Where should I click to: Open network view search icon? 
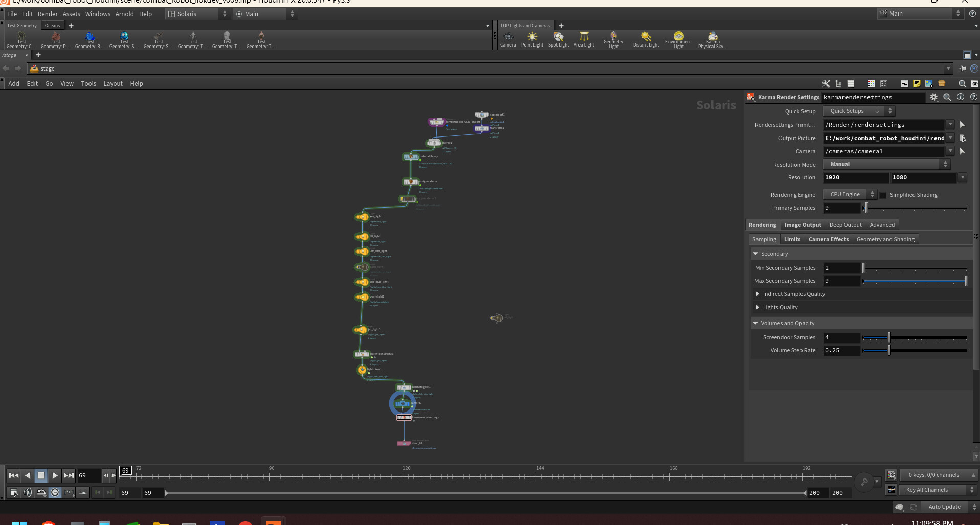tap(962, 84)
